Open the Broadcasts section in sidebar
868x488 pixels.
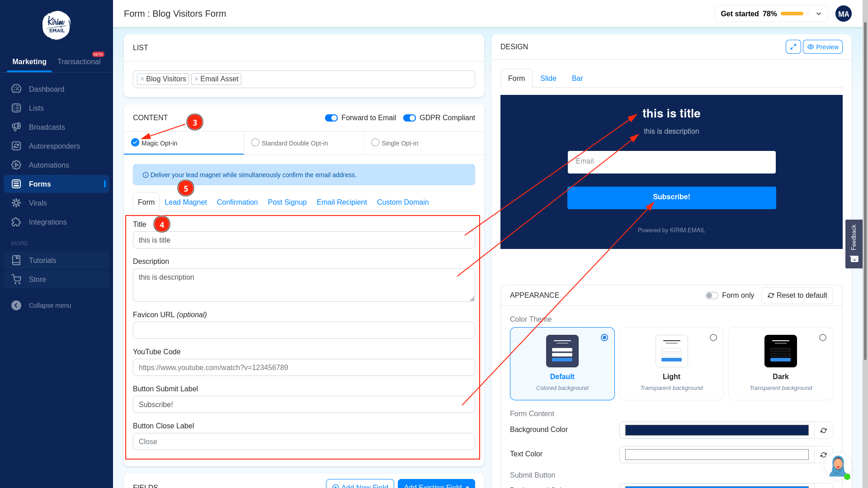(x=47, y=127)
